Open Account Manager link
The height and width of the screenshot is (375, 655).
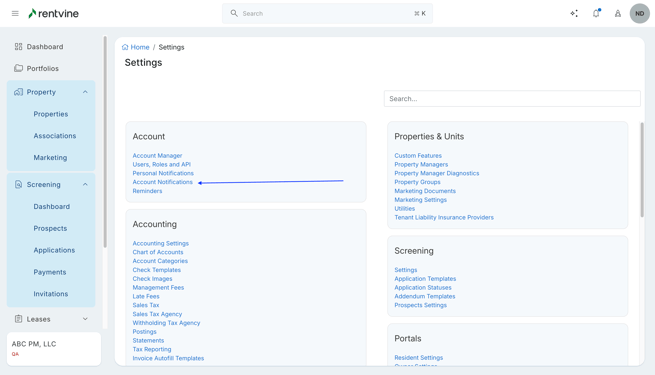(x=157, y=155)
